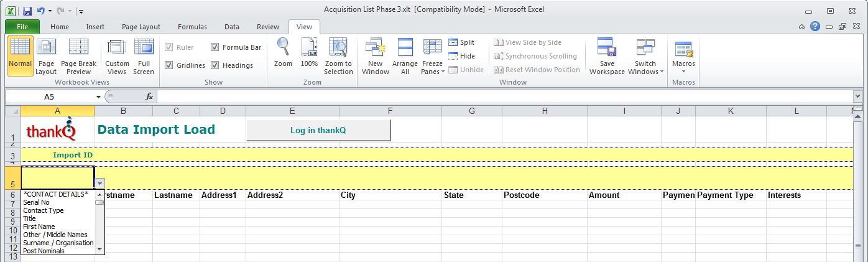Switch to Page Layout view
Viewport: 868px width, 262px height.
[x=46, y=56]
